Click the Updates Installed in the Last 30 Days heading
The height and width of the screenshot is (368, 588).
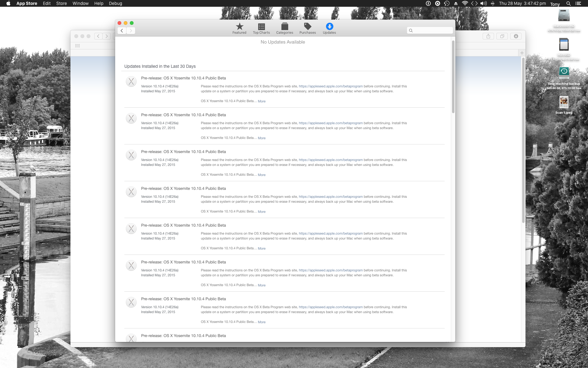coord(160,66)
